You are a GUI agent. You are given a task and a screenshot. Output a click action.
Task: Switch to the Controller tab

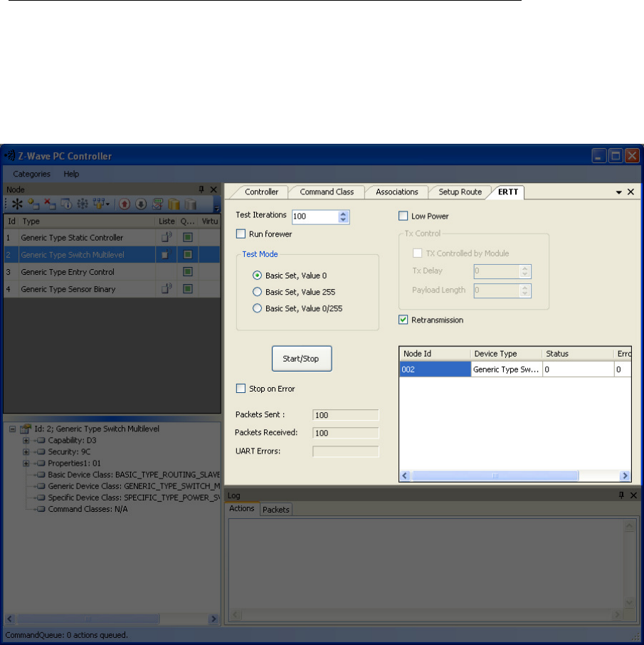coord(262,192)
